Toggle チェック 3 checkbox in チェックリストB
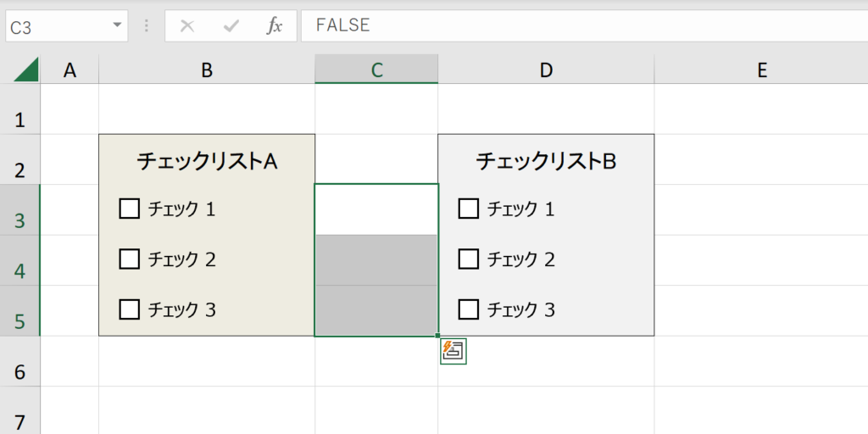The height and width of the screenshot is (434, 868). [x=468, y=310]
